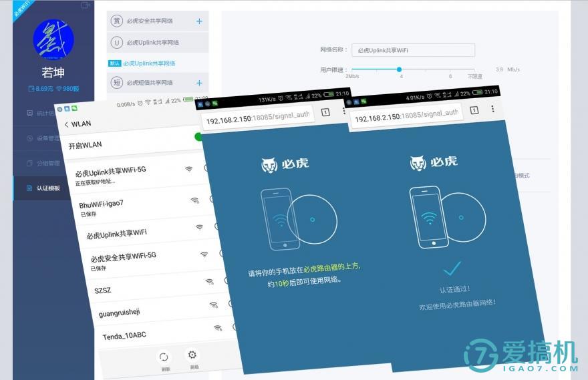The width and height of the screenshot is (588, 380).
Task: Tap the advanced gear icon in WLAN screen
Action: (x=192, y=355)
